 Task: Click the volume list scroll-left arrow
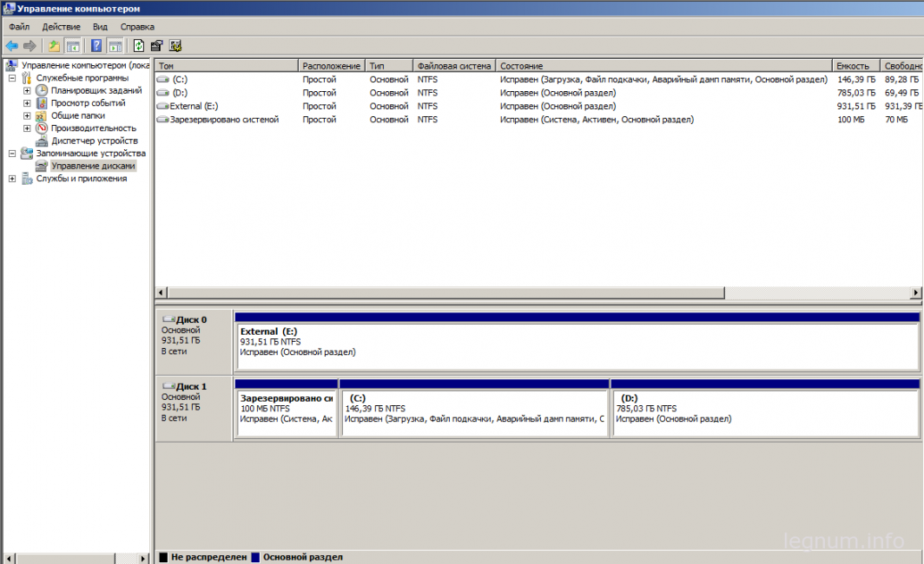pos(162,292)
